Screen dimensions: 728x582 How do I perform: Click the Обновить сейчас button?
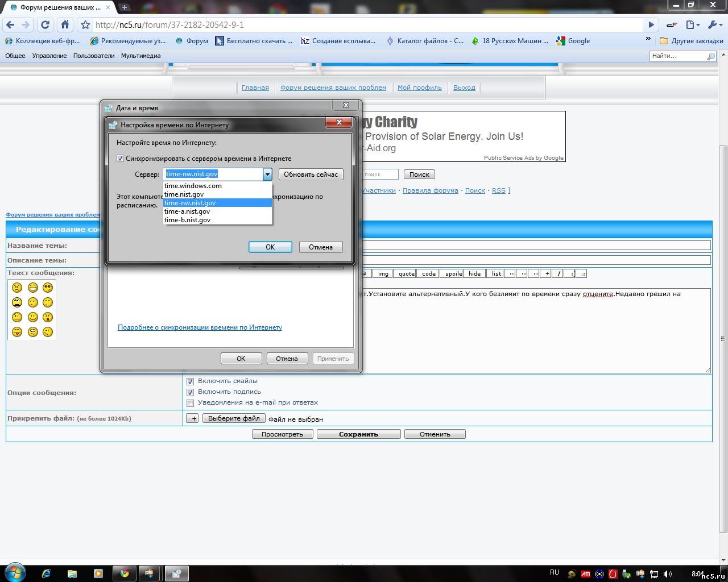[311, 174]
